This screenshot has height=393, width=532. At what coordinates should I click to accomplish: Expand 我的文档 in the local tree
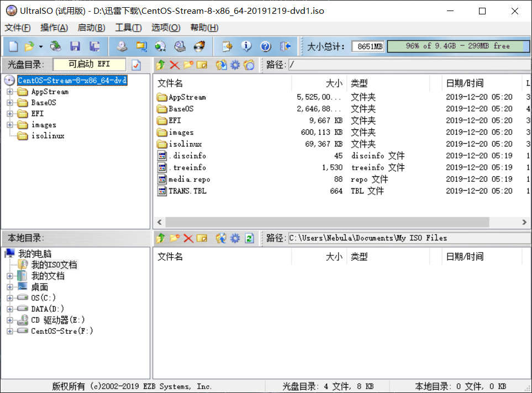pyautogui.click(x=10, y=276)
